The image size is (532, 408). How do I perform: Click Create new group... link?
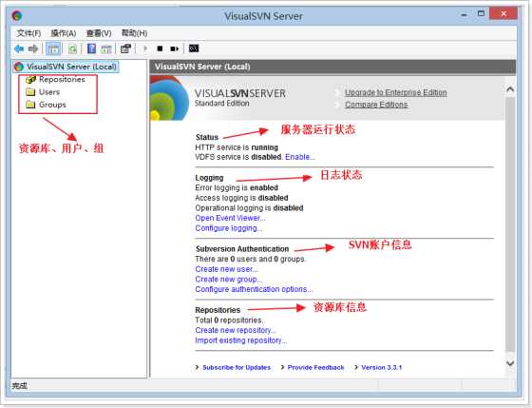[x=228, y=280]
